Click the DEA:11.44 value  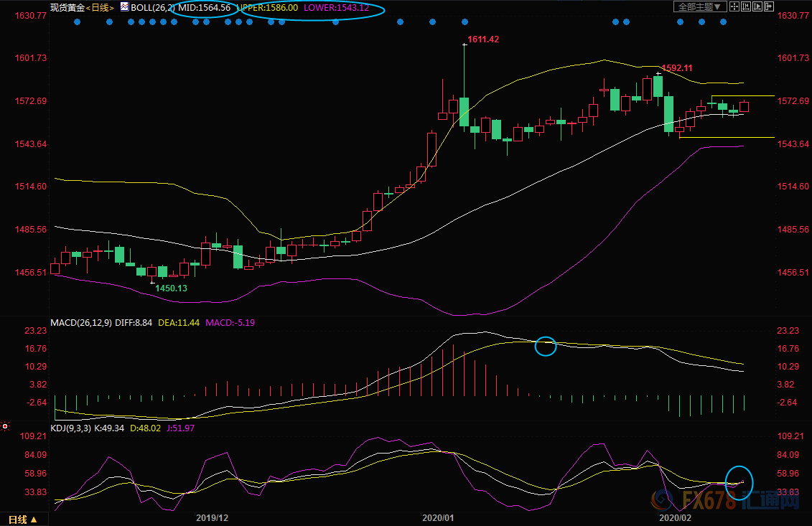click(179, 322)
